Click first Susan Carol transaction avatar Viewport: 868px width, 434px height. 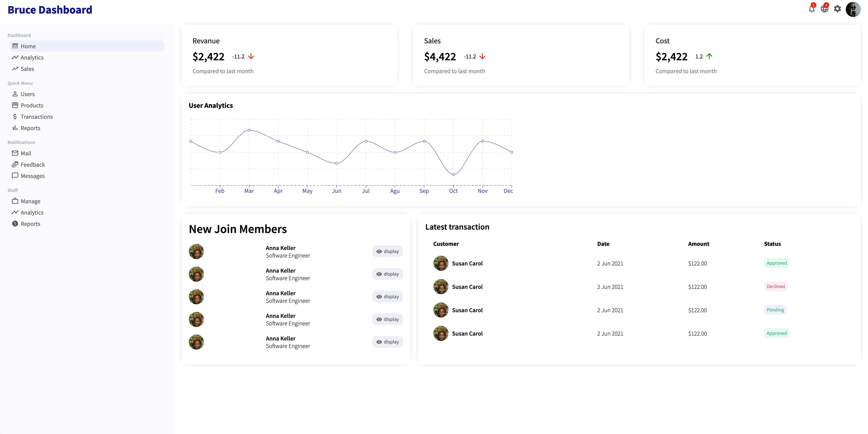click(x=441, y=263)
